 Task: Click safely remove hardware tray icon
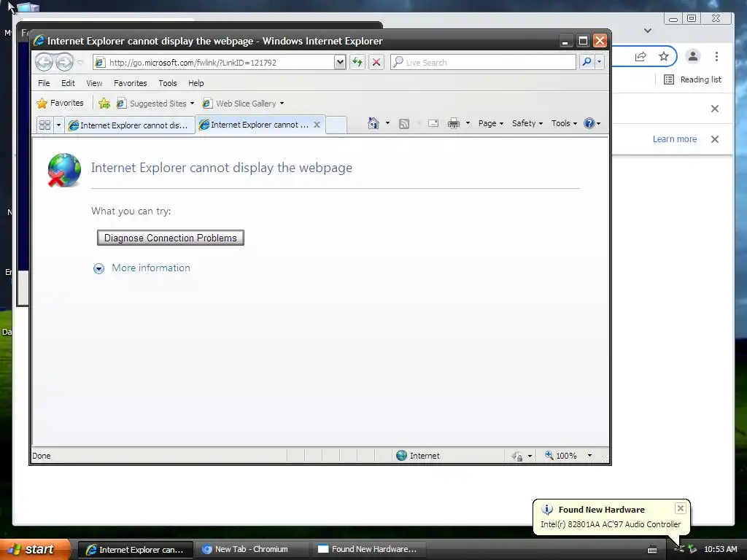tap(692, 549)
